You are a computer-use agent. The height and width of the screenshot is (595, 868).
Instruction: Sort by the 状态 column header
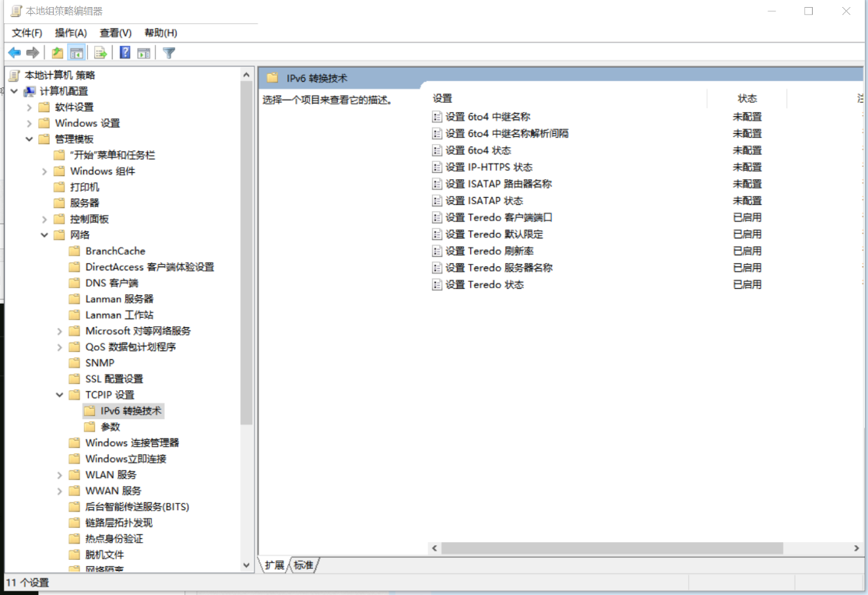point(747,99)
